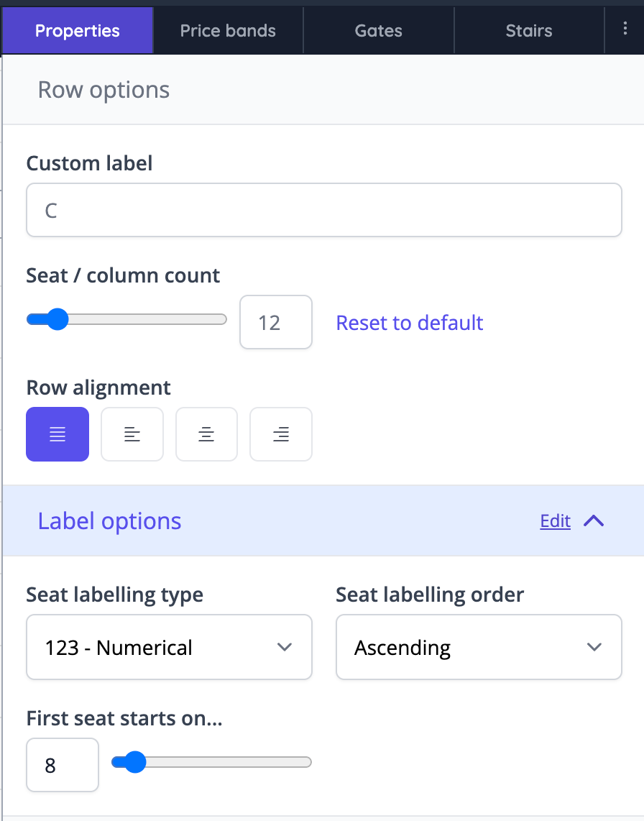This screenshot has width=644, height=821.
Task: Click the Label options section header
Action: (216, 521)
